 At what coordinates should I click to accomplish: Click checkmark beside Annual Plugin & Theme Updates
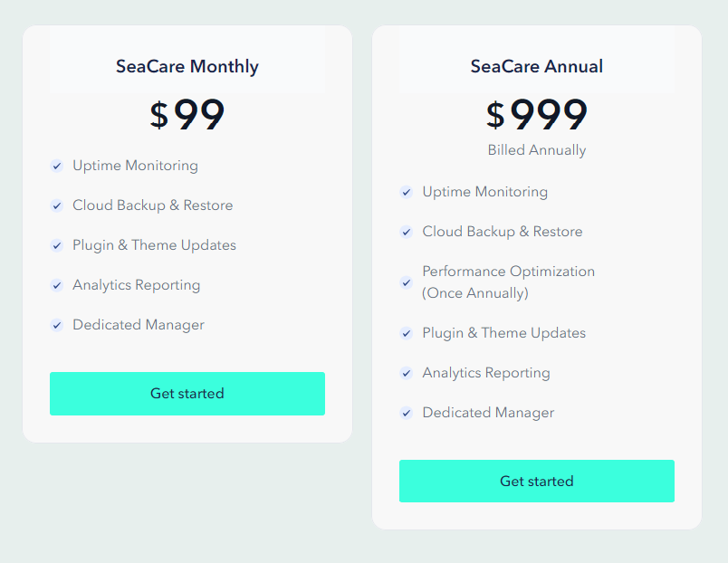pos(406,333)
